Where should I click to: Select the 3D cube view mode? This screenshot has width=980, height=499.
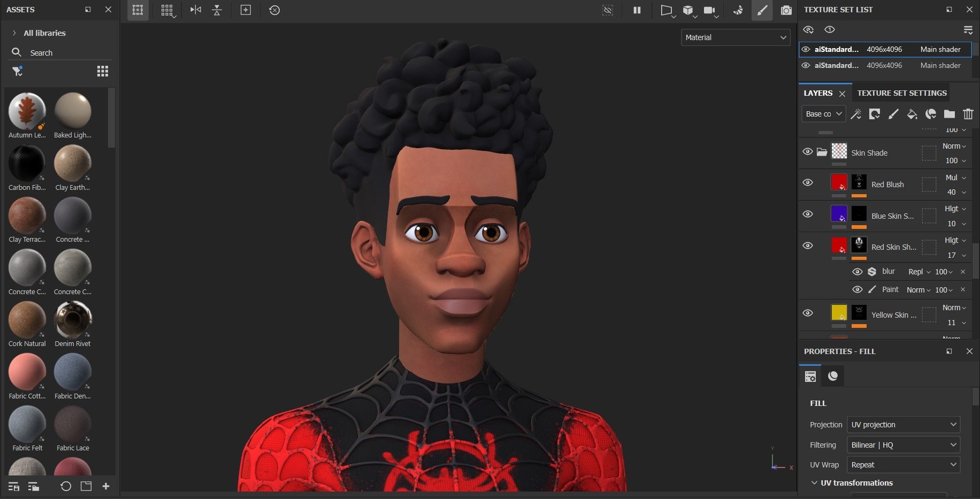pos(688,10)
